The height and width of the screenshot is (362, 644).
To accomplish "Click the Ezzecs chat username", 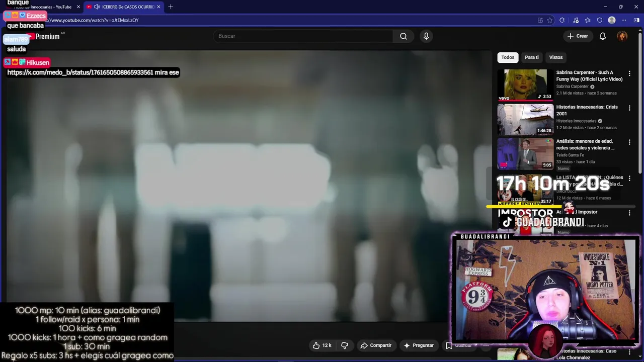I will tap(36, 16).
